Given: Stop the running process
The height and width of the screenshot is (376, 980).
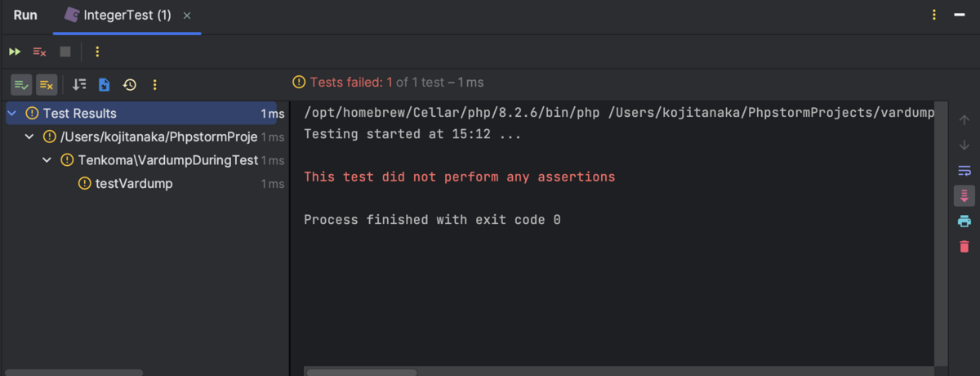Looking at the screenshot, I should tap(65, 51).
